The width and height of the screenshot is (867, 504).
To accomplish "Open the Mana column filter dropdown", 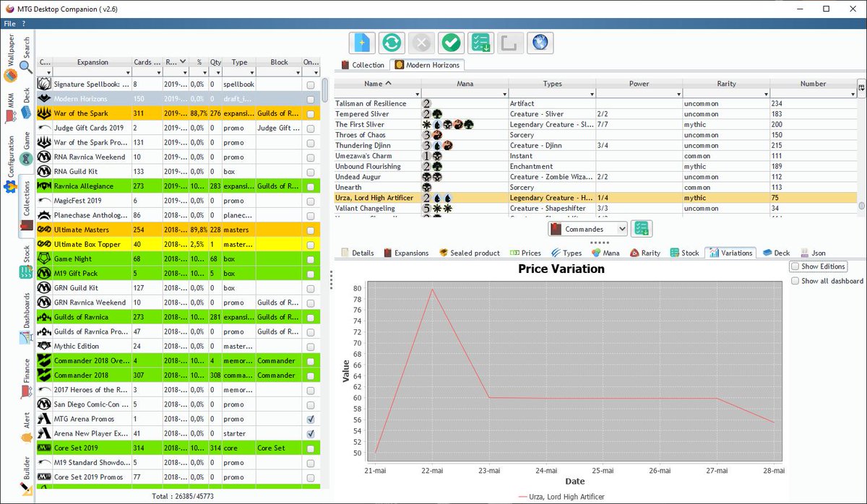I will (504, 94).
